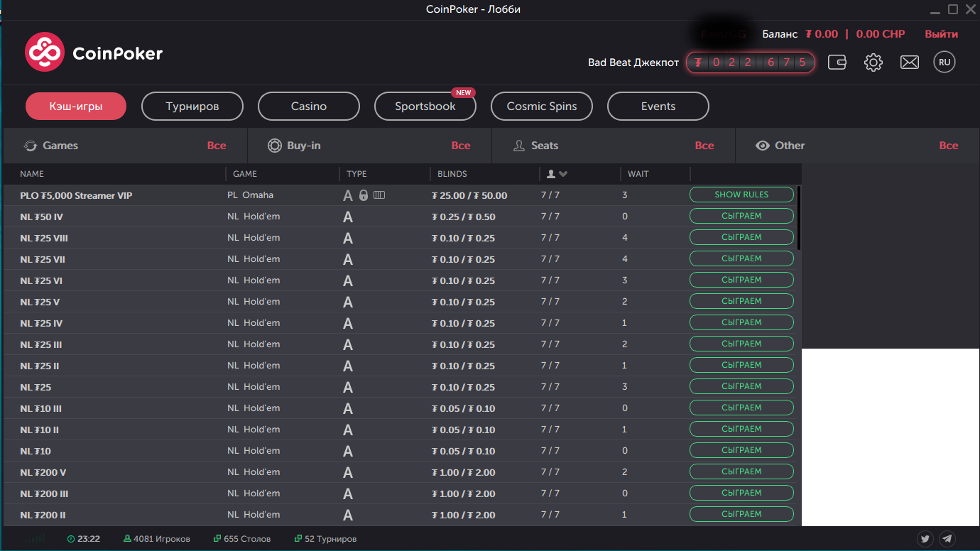Select the NL ₮25 II table name
Image resolution: width=980 pixels, height=551 pixels.
coord(40,366)
